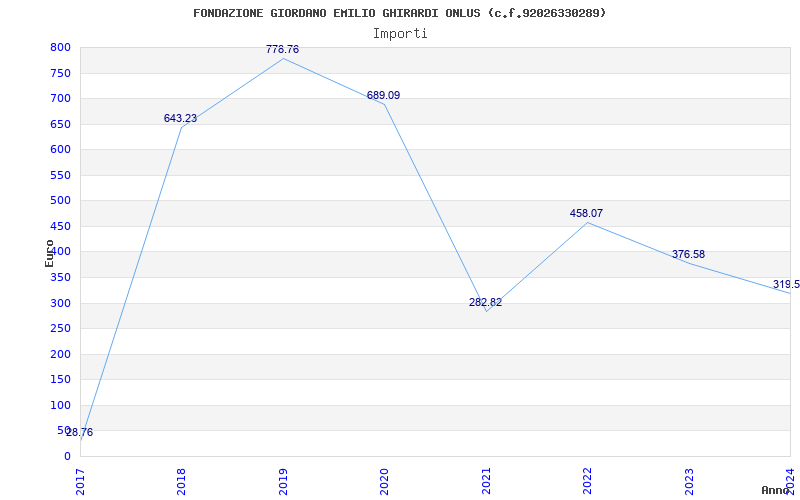Click the 2017 year axis label
Screen dimensions: 800x500
click(80, 481)
